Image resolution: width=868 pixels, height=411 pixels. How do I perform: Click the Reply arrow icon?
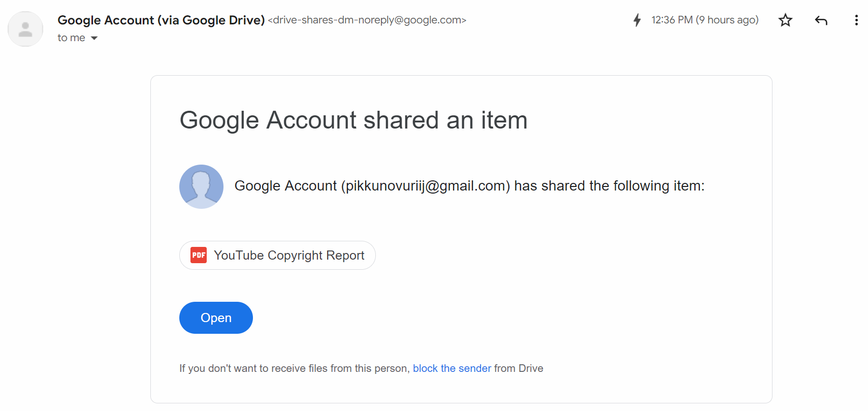pos(821,20)
